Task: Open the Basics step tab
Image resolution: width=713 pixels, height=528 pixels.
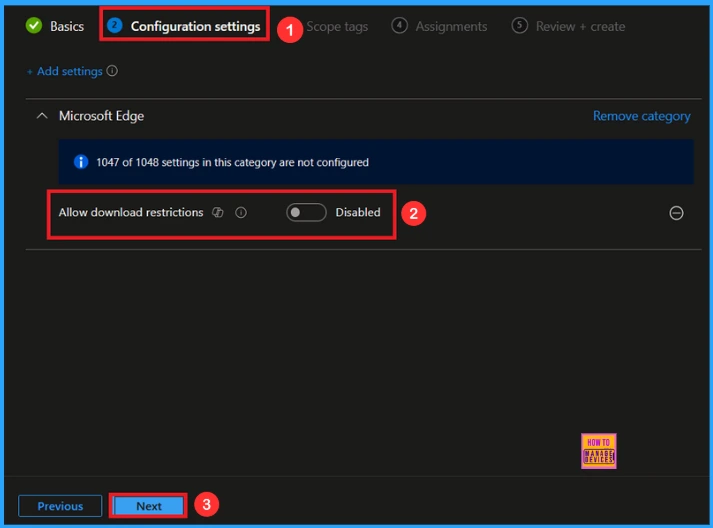Action: point(55,26)
